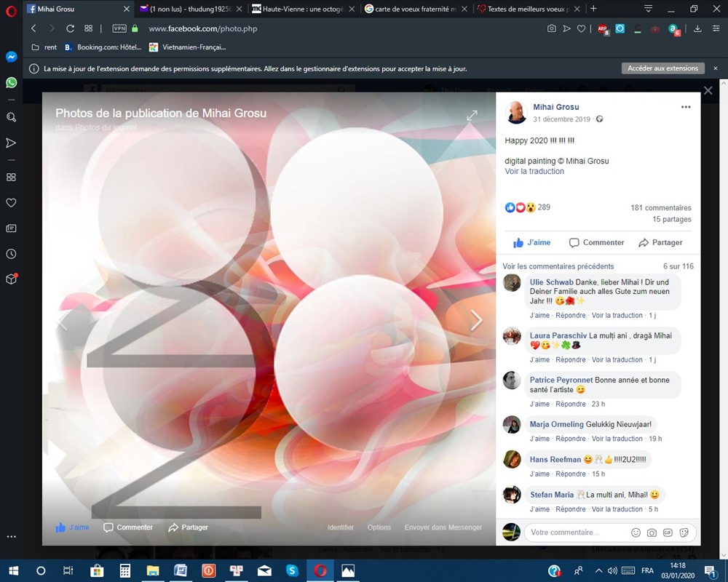Open personal news icon in sidebar

11,228
